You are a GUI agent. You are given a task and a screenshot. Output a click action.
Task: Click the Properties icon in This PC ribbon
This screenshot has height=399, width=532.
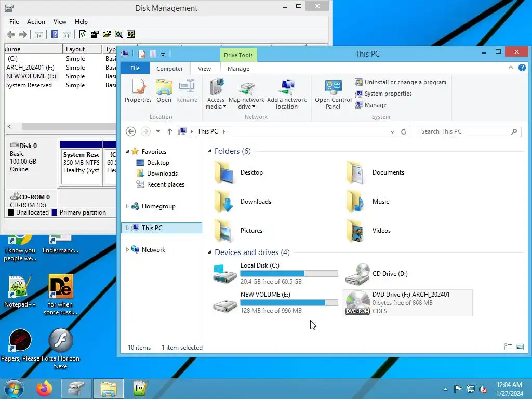point(138,90)
